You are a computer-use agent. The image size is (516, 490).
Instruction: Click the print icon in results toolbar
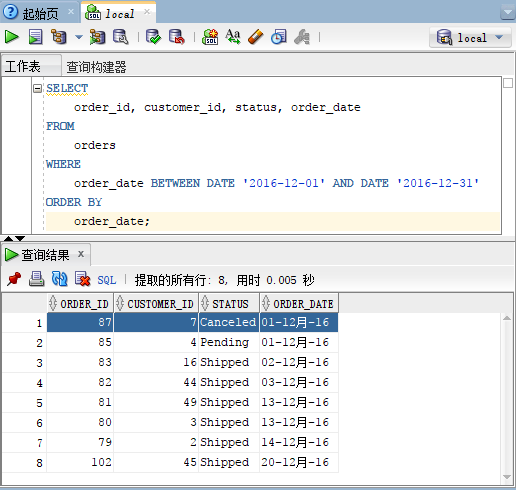pyautogui.click(x=36, y=279)
